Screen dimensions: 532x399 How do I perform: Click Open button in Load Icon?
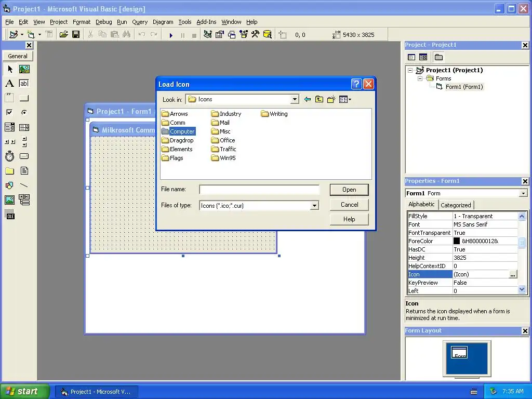(349, 190)
